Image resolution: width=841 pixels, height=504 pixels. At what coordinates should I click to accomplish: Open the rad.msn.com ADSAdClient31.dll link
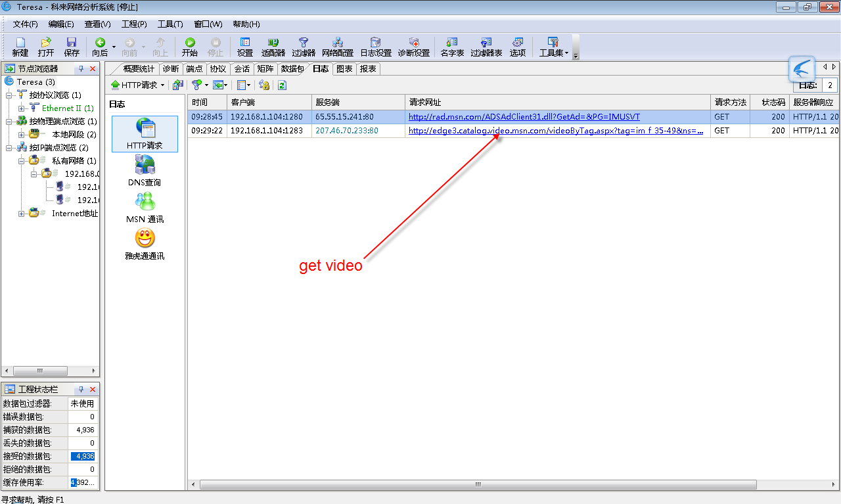[x=523, y=116]
